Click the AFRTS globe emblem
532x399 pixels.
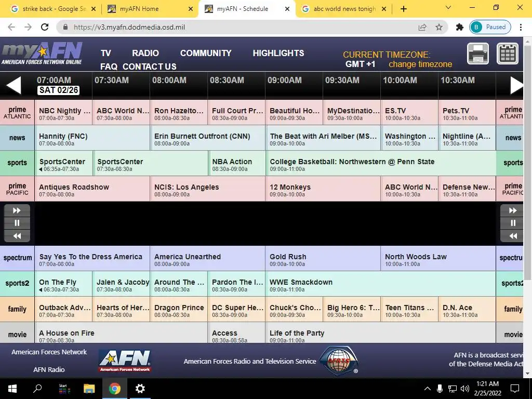[x=339, y=361]
